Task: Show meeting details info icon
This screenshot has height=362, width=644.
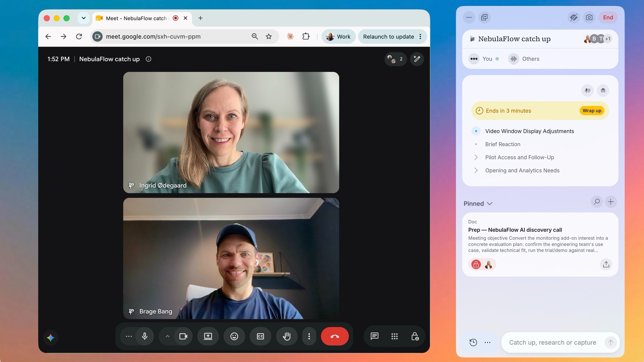Action: pos(149,59)
